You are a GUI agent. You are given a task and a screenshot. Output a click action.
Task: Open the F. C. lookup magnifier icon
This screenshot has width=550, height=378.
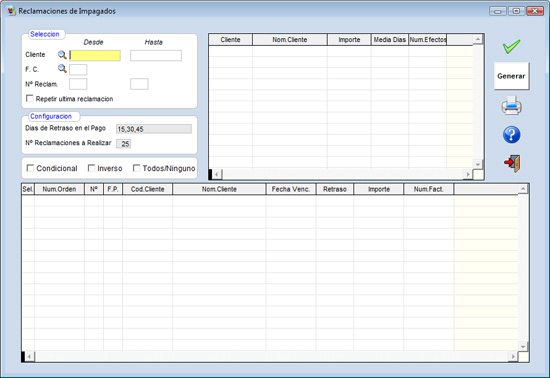(x=62, y=69)
